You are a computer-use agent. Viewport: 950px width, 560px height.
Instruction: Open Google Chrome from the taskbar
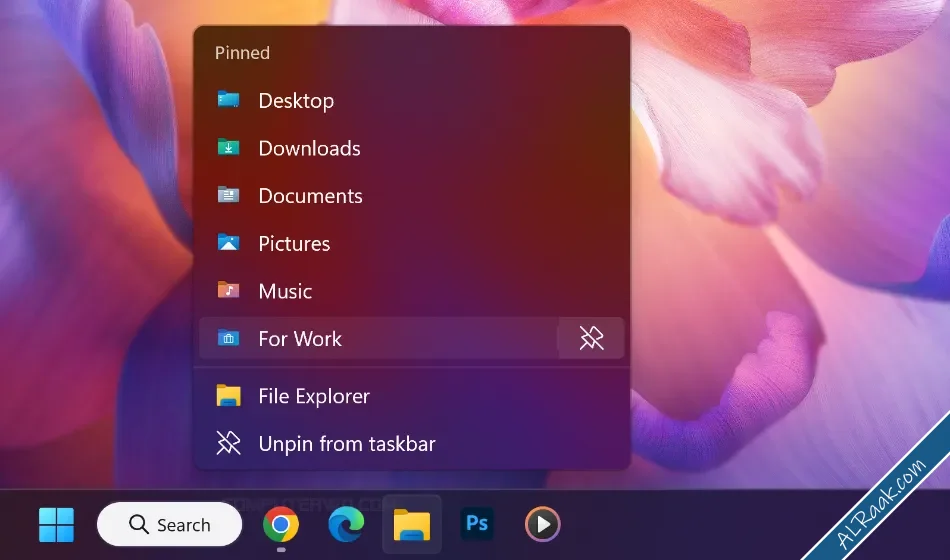(281, 524)
